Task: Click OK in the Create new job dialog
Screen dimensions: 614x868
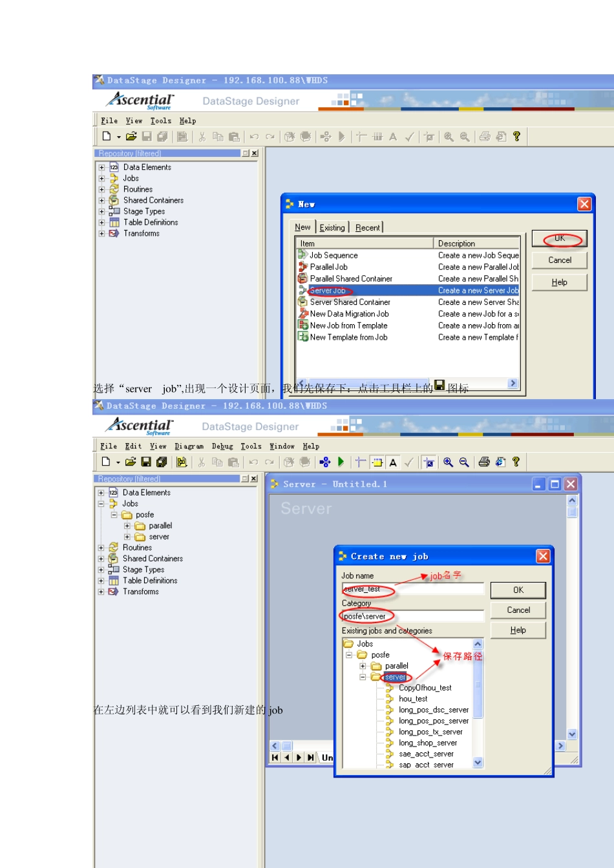Action: 518,590
